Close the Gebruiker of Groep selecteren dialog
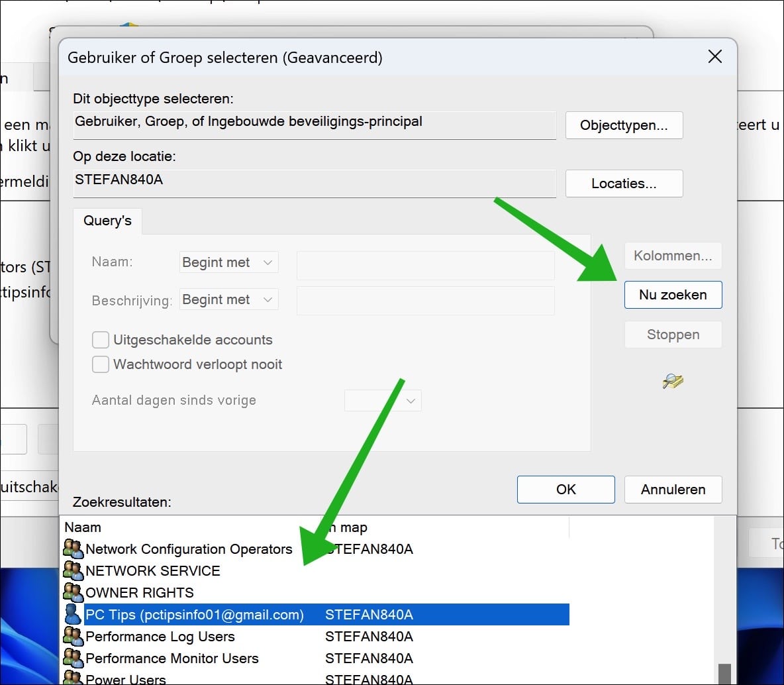The image size is (784, 685). click(x=715, y=56)
